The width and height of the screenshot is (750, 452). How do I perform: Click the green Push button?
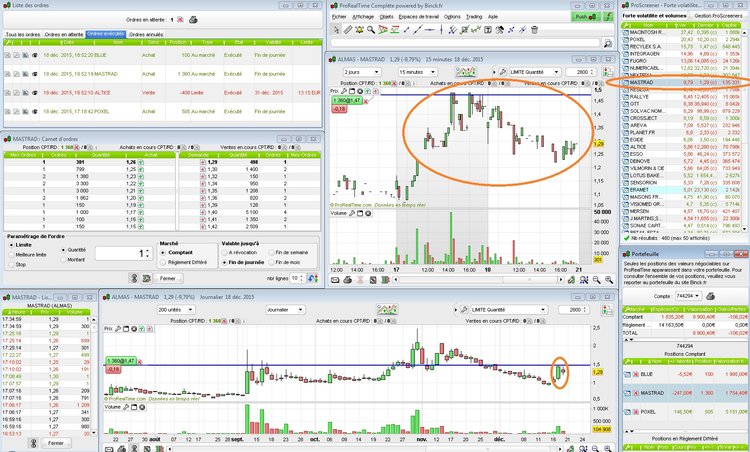pos(585,17)
